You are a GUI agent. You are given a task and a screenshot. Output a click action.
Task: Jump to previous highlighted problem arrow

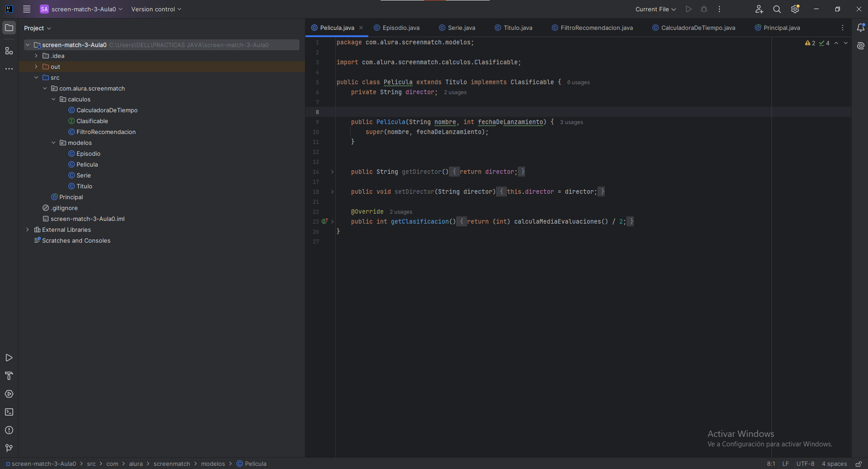(836, 43)
